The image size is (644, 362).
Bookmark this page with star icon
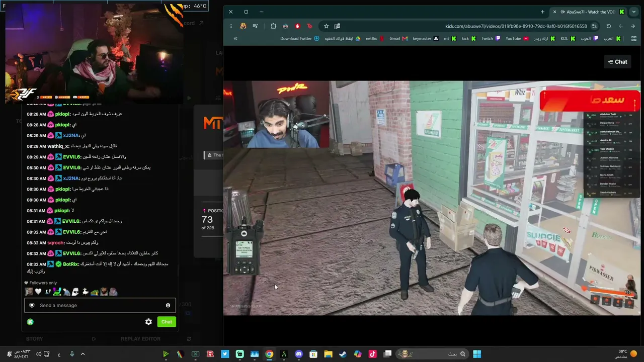(326, 26)
